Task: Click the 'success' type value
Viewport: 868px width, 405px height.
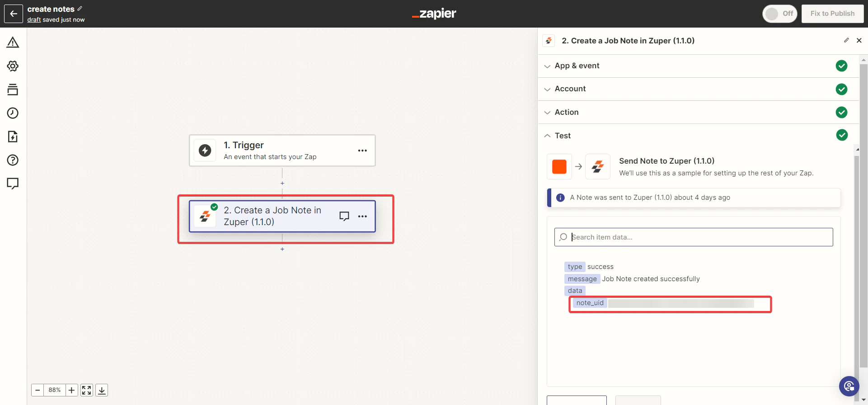Action: pos(601,267)
